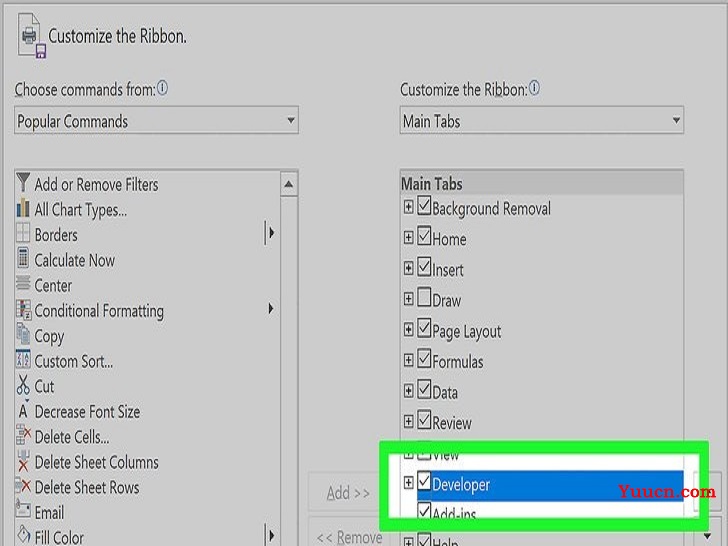Select the Calculate Now command text
Image resolution: width=728 pixels, height=546 pixels.
point(74,260)
